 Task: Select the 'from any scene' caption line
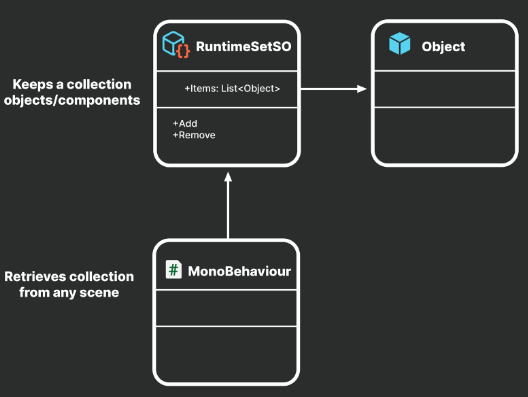point(69,292)
